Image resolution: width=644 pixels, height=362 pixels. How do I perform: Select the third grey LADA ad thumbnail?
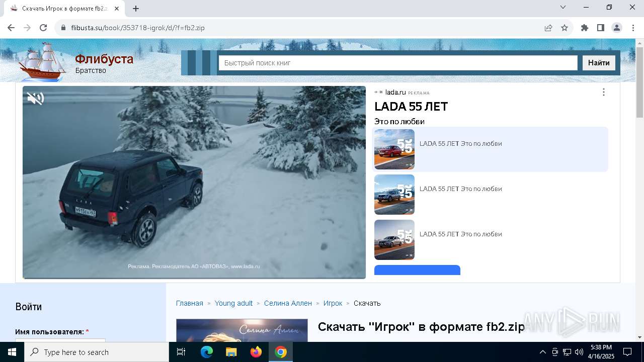pos(394,240)
